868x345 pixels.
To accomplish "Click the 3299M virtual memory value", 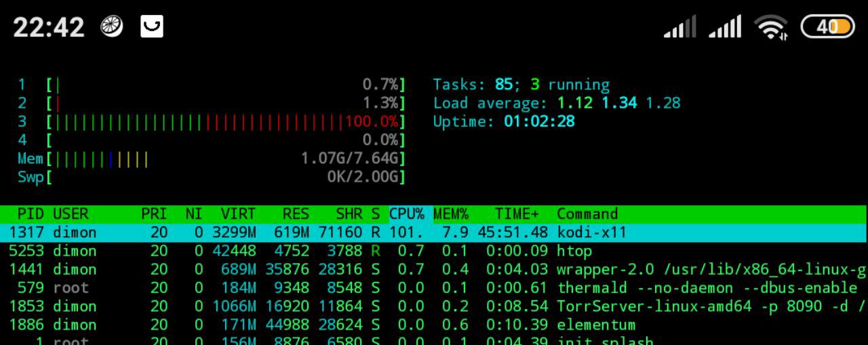I will pyautogui.click(x=234, y=232).
